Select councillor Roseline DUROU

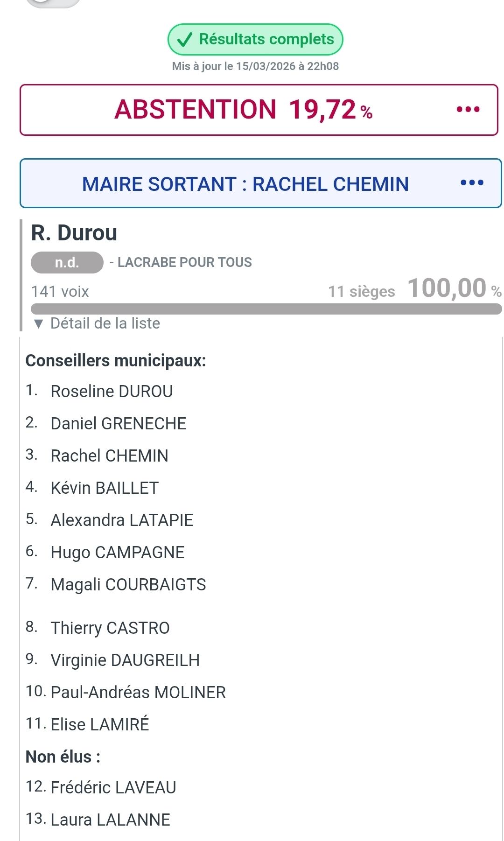pyautogui.click(x=112, y=391)
